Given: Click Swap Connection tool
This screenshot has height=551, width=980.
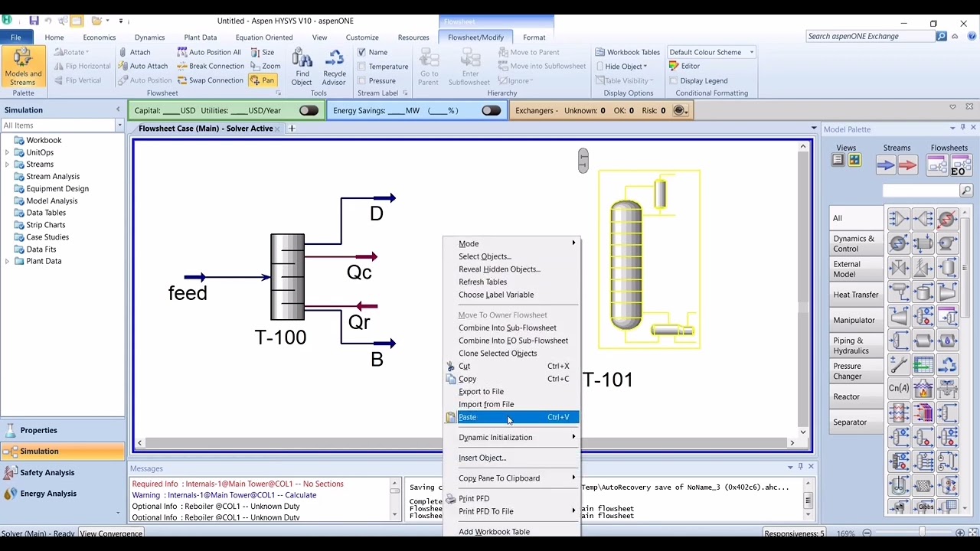Looking at the screenshot, I should (x=210, y=80).
